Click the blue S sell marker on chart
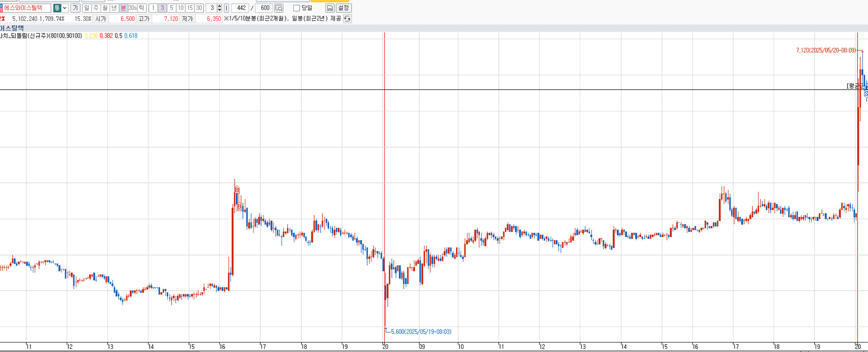868x352 pixels. point(866,94)
